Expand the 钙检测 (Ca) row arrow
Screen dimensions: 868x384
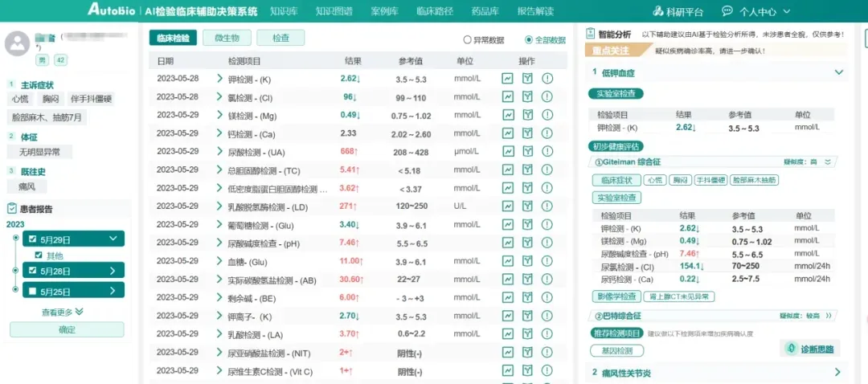[219, 133]
